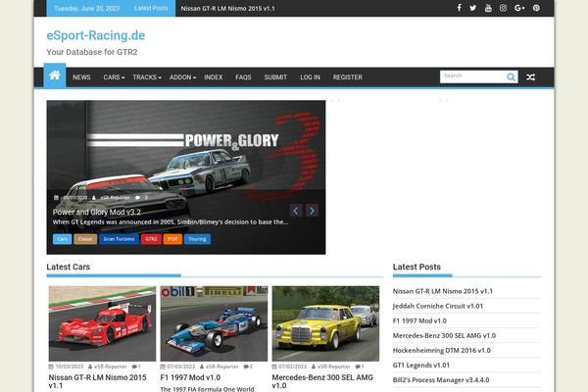
Task: Open sidebar post Nissan GT-R LM Nismo 2015 v1.1
Action: [x=443, y=291]
